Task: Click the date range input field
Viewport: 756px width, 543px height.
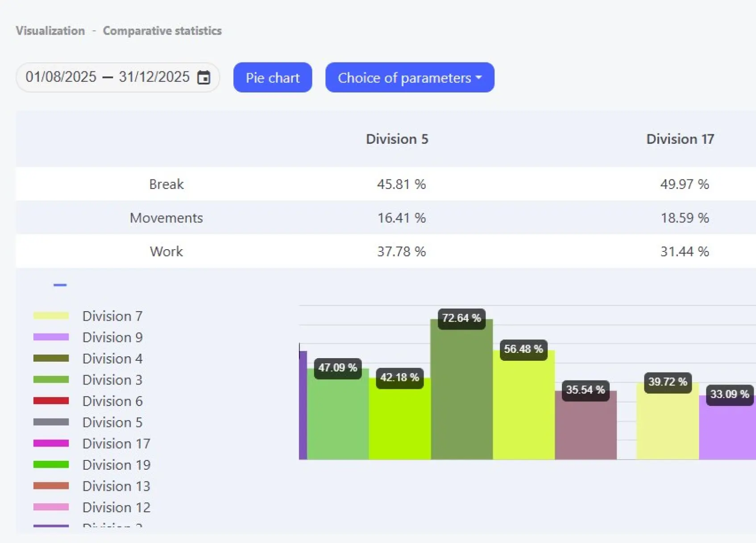Action: [118, 77]
